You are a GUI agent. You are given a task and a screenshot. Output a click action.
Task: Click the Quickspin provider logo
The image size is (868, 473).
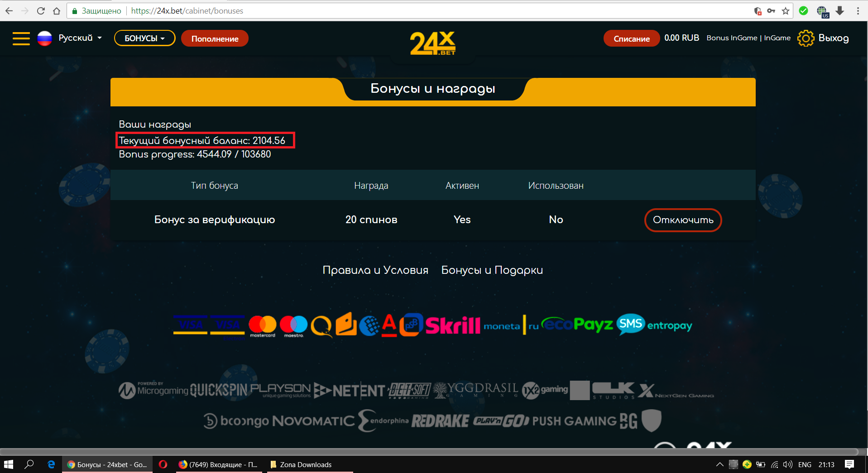point(219,390)
